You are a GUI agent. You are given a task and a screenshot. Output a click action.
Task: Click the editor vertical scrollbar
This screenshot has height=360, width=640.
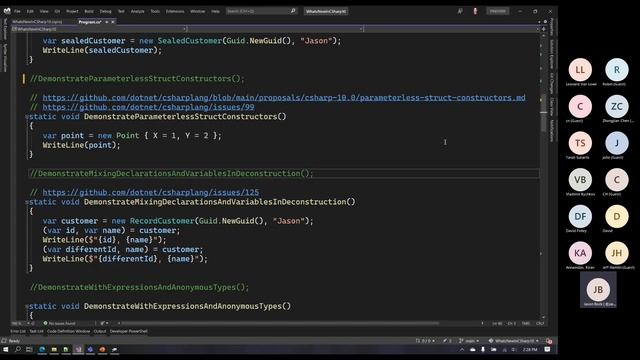click(x=543, y=176)
